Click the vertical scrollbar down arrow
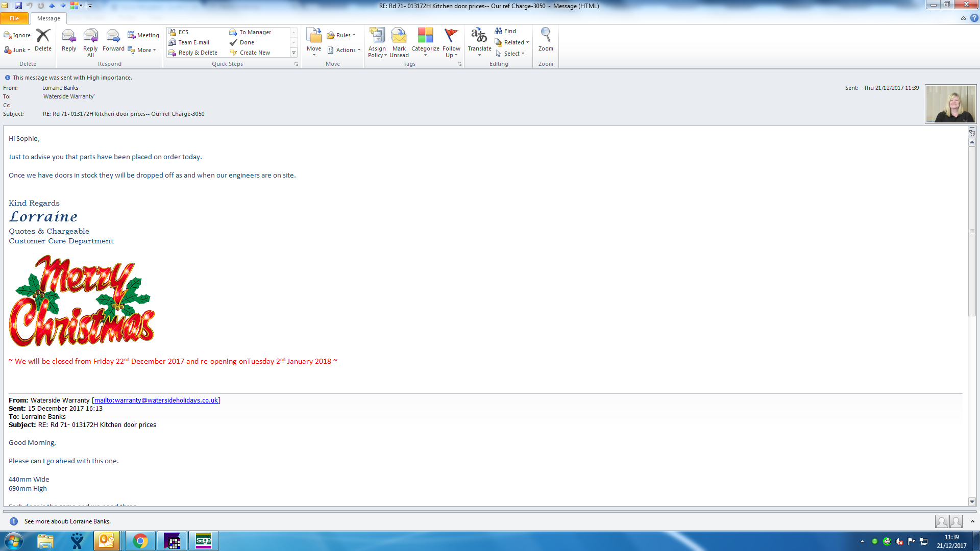 [972, 502]
